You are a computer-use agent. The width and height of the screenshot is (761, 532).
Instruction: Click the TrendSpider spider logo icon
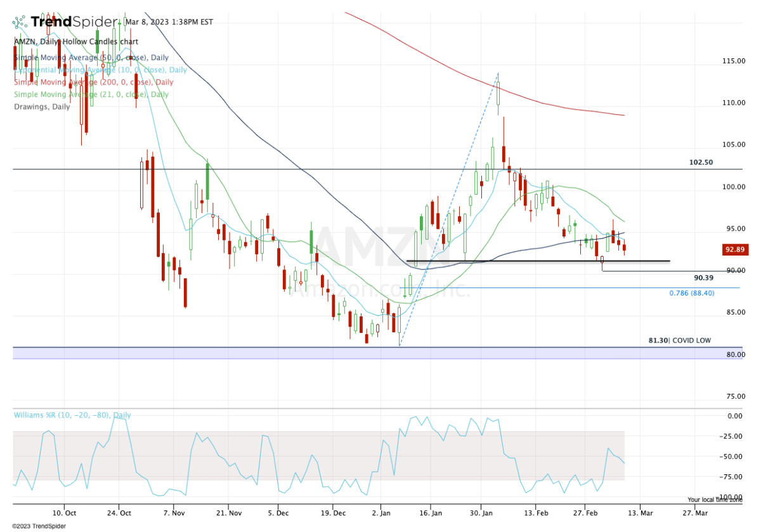[x=20, y=22]
